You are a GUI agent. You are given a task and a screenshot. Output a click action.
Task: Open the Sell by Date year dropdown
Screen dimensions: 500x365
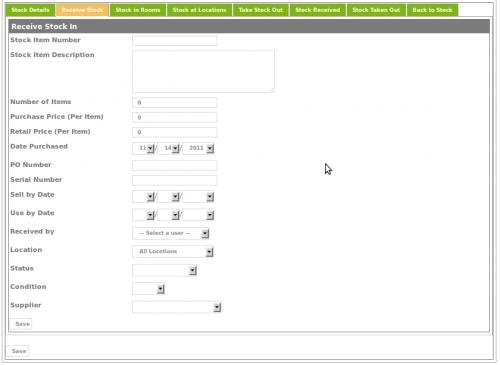click(198, 197)
